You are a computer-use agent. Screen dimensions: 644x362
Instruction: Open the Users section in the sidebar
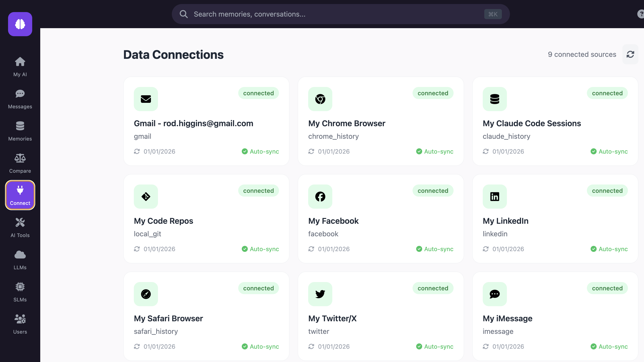click(20, 324)
